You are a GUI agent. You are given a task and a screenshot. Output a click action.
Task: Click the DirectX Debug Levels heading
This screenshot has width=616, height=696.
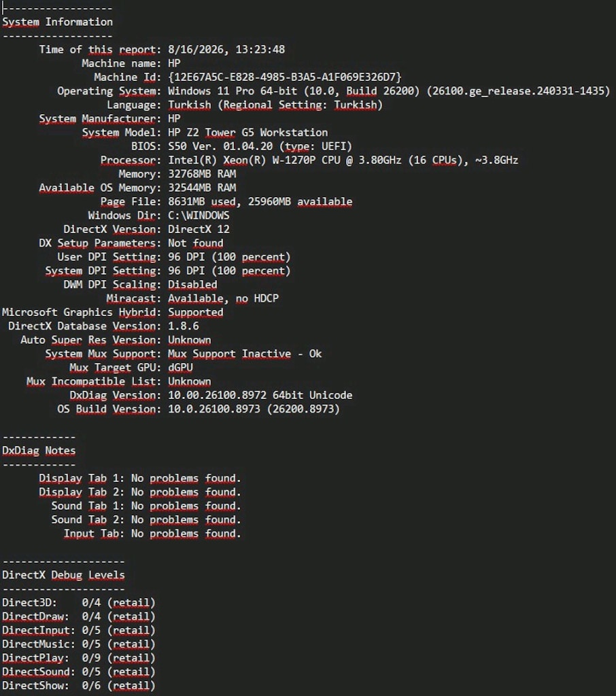click(x=63, y=575)
